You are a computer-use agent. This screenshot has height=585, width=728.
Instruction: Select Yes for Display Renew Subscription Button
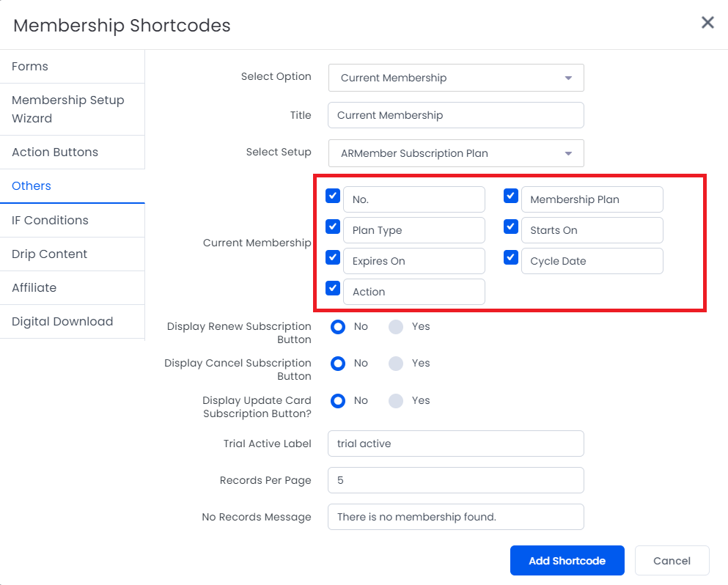tap(396, 327)
